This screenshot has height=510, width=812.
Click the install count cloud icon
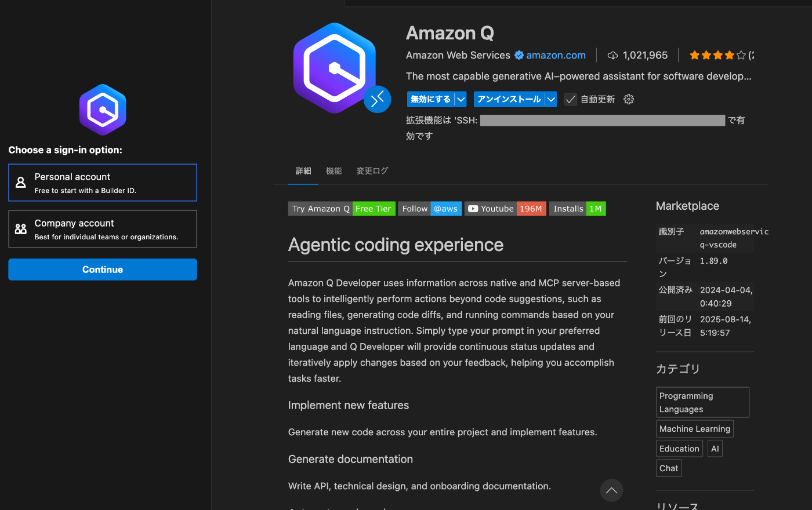point(612,56)
